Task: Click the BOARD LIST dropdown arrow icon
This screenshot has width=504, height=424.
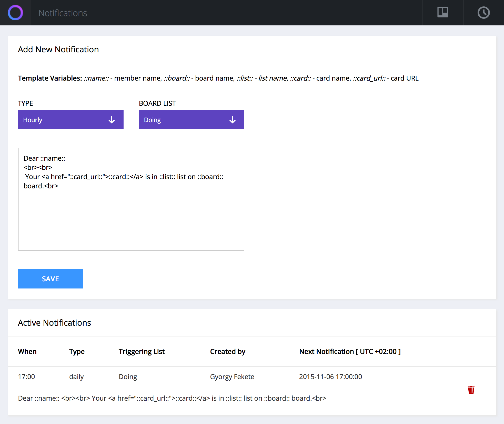Action: [232, 120]
